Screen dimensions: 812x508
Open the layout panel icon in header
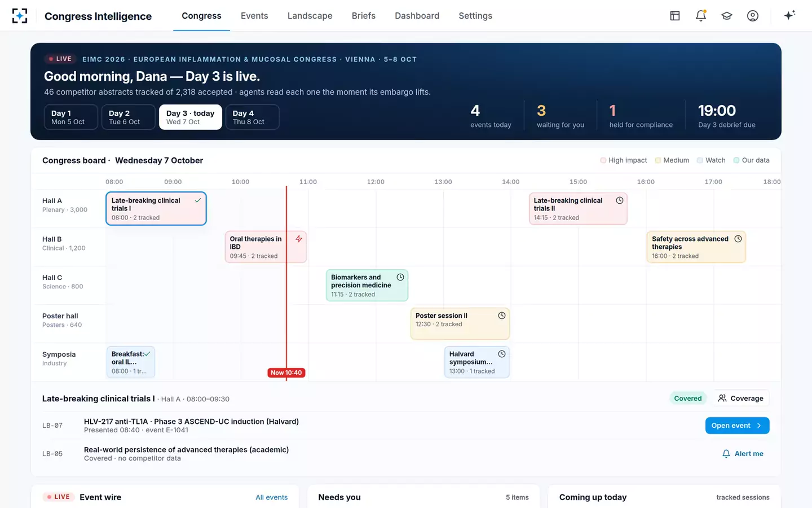[675, 16]
